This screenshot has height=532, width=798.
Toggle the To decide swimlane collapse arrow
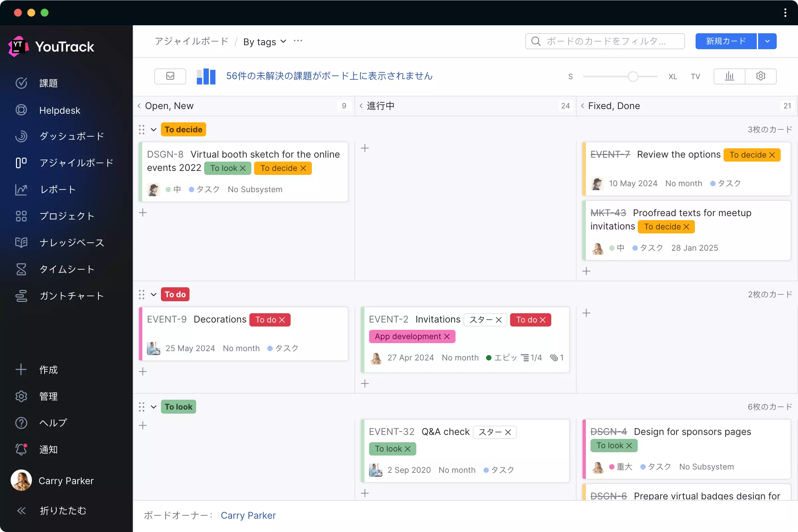(x=154, y=129)
